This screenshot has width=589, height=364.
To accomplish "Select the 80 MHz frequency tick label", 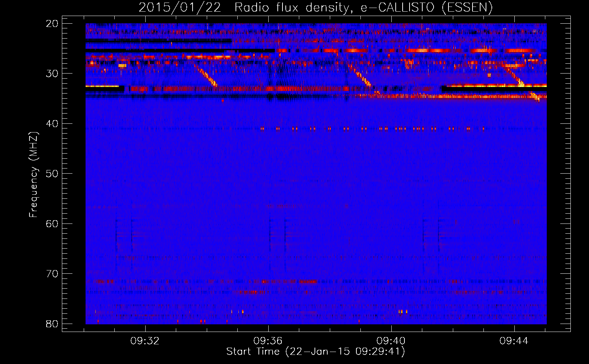I will tap(52, 324).
